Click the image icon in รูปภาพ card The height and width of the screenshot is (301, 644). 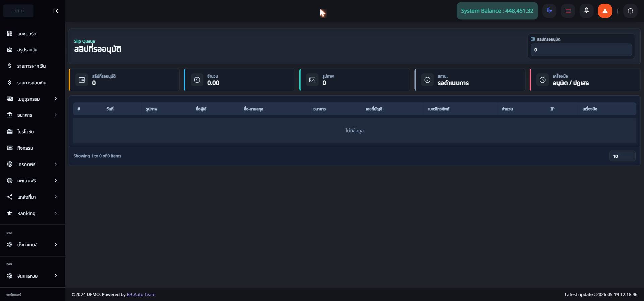pyautogui.click(x=312, y=80)
